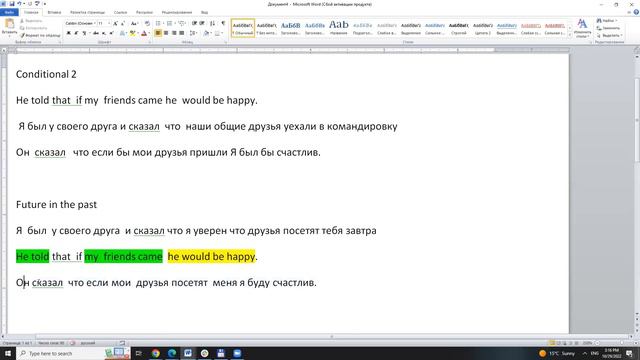Viewport: 640px width, 360px height.
Task: Open the Вид (View) tab
Action: point(204,12)
